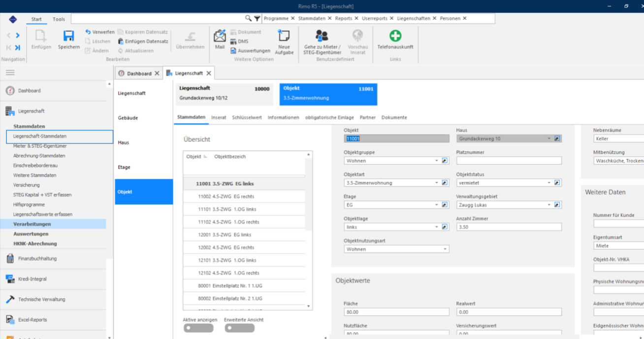The width and height of the screenshot is (644, 339).
Task: Open the Tools ribbon tab
Action: [59, 19]
